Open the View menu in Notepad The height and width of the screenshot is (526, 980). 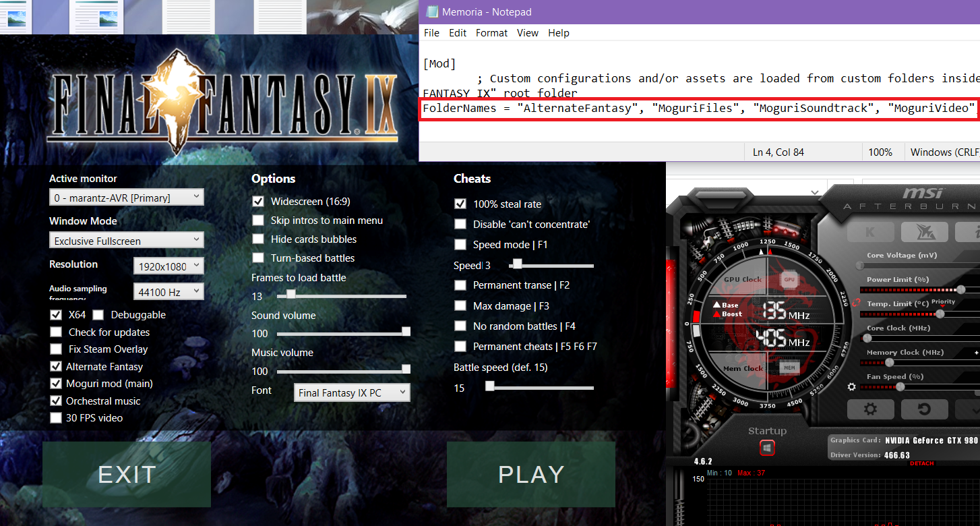click(x=528, y=32)
